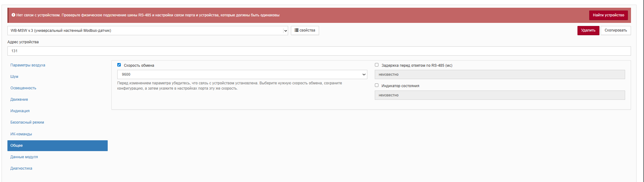644x182 pixels.
Task: Click the Адрес устройства input field
Action: click(319, 51)
